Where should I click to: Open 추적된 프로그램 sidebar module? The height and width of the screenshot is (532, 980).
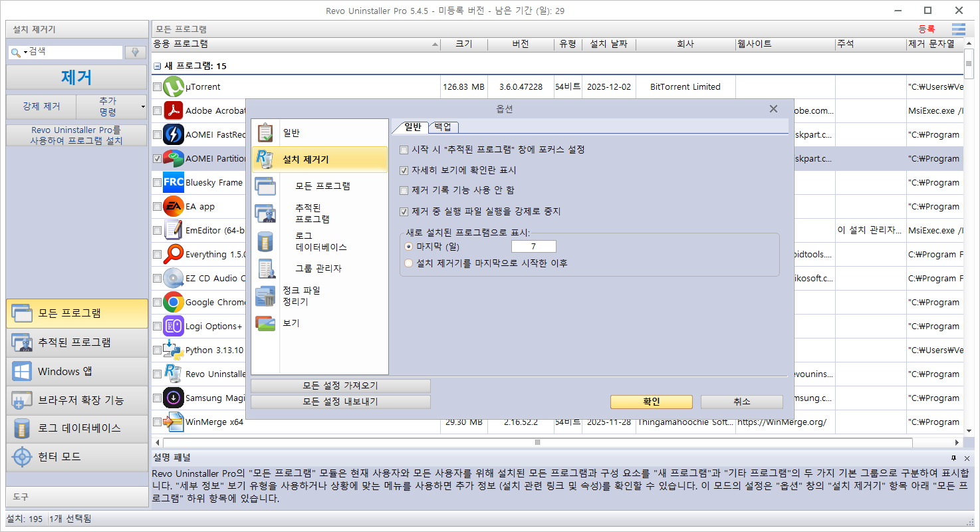tap(77, 342)
